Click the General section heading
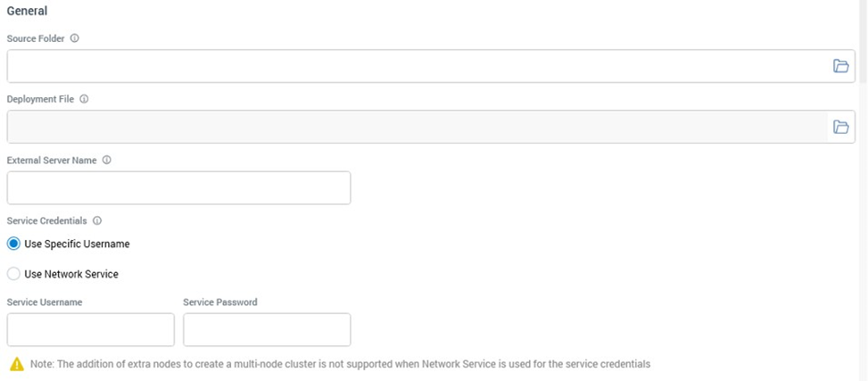 pyautogui.click(x=27, y=12)
